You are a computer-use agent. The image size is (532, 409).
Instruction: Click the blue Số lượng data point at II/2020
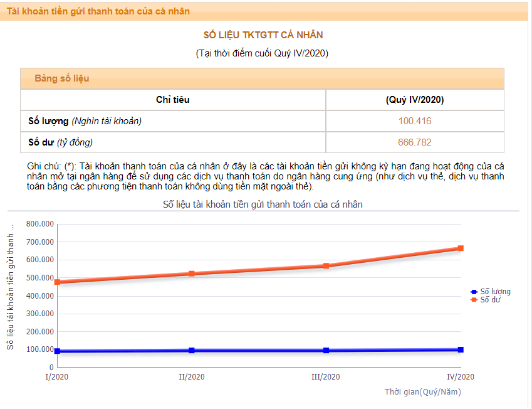(192, 350)
